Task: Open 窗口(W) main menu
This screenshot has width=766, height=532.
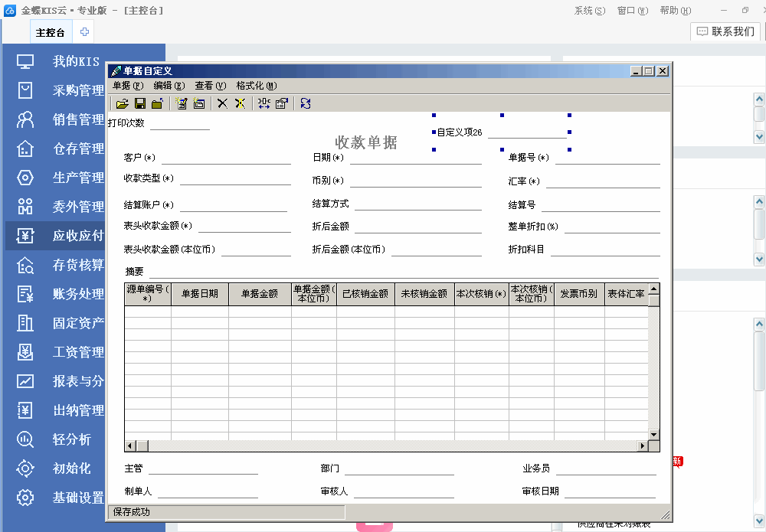Action: (x=633, y=11)
